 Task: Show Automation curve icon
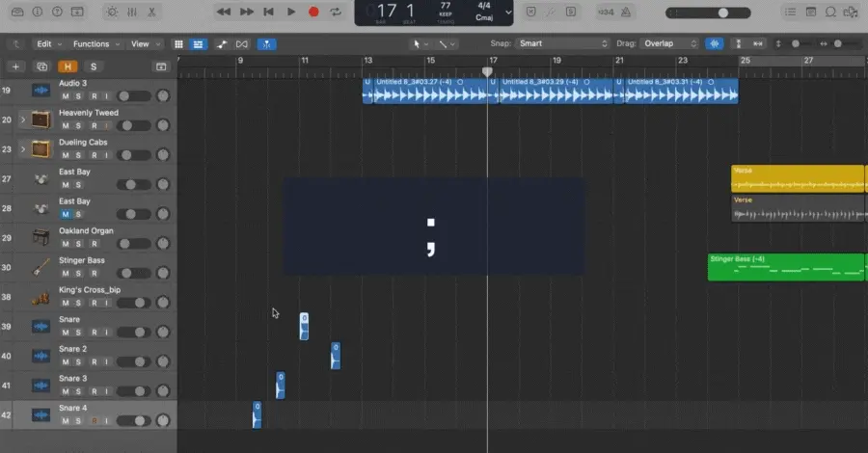(x=222, y=44)
